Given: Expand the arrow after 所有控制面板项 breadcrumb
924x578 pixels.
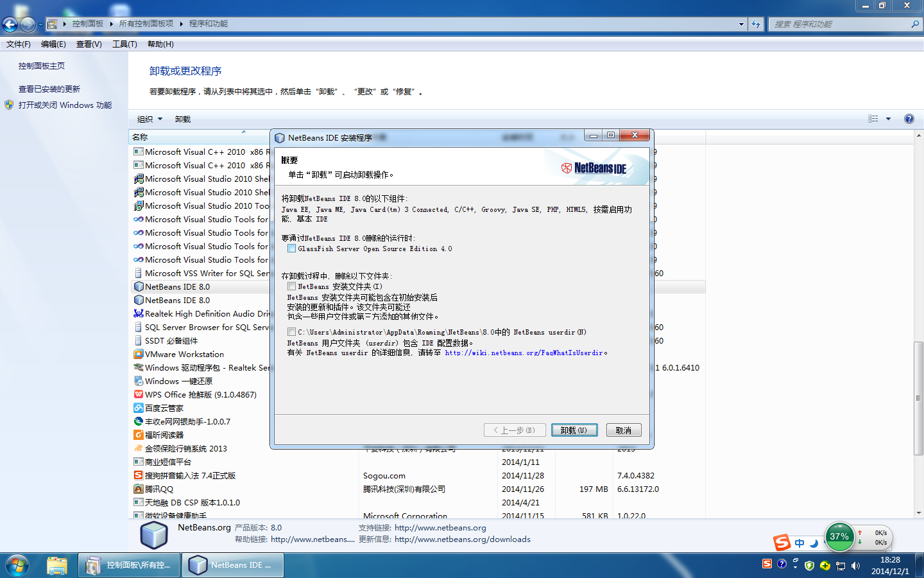Looking at the screenshot, I should pyautogui.click(x=182, y=24).
